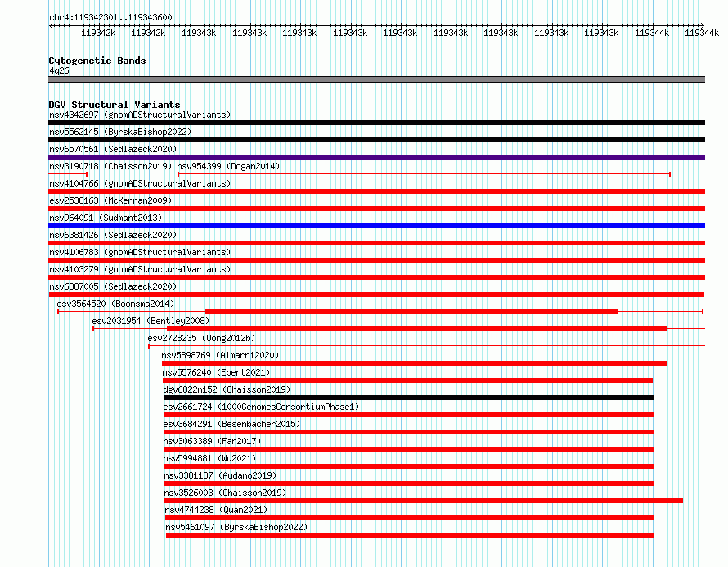Click the thin red line under nsv954399
This screenshot has width=728, height=567.
click(424, 174)
